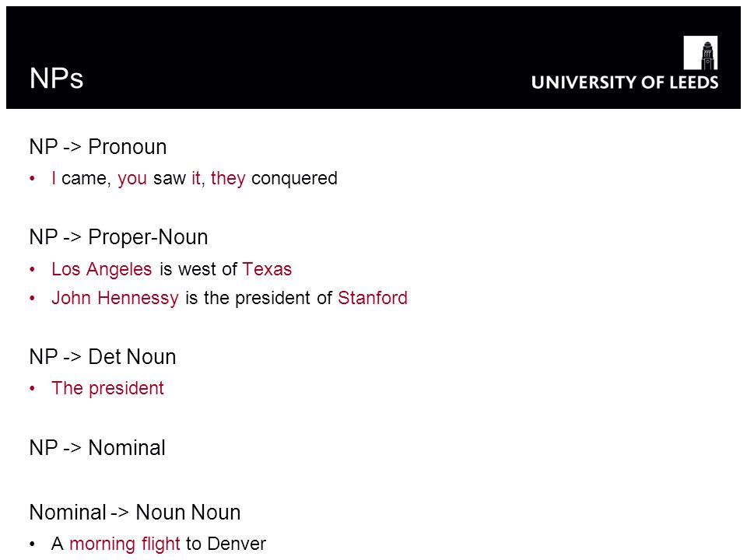
Task: Click the NP -> Proper-Noun heading
Action: (118, 237)
